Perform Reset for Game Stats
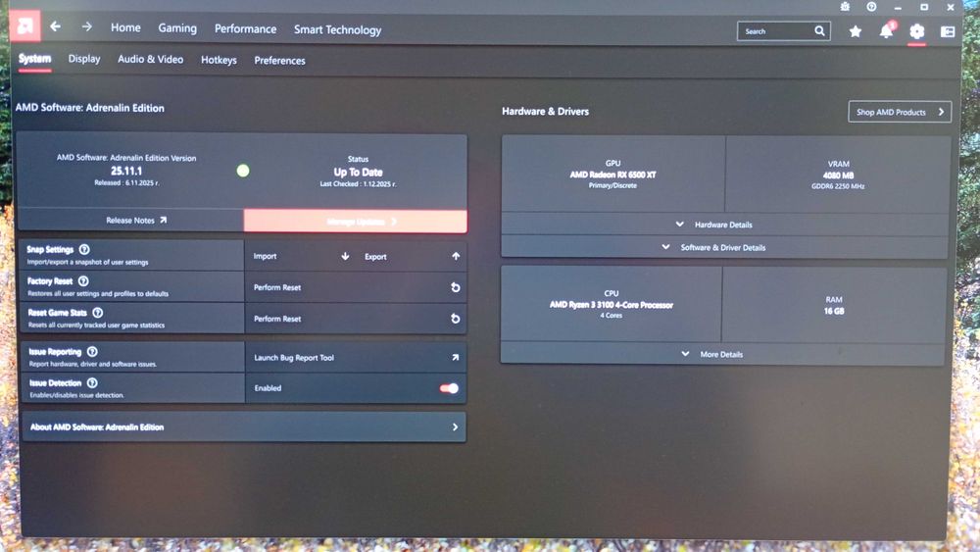980x552 pixels. point(356,319)
